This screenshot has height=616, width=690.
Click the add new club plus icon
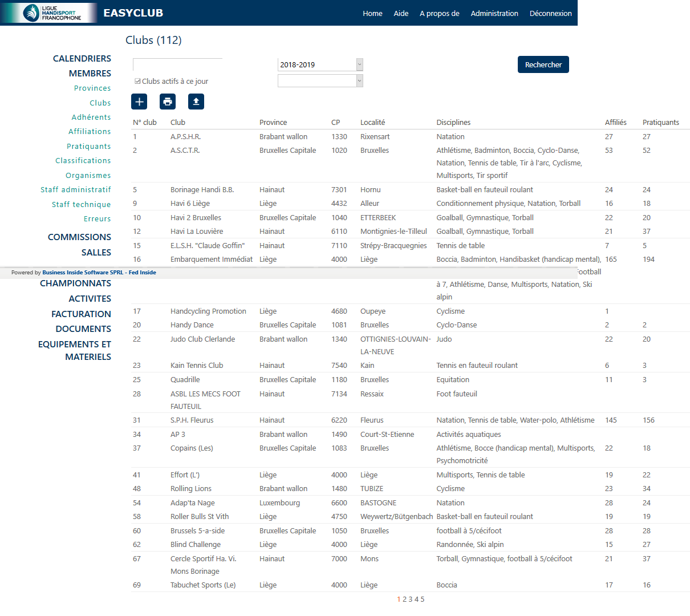(139, 102)
